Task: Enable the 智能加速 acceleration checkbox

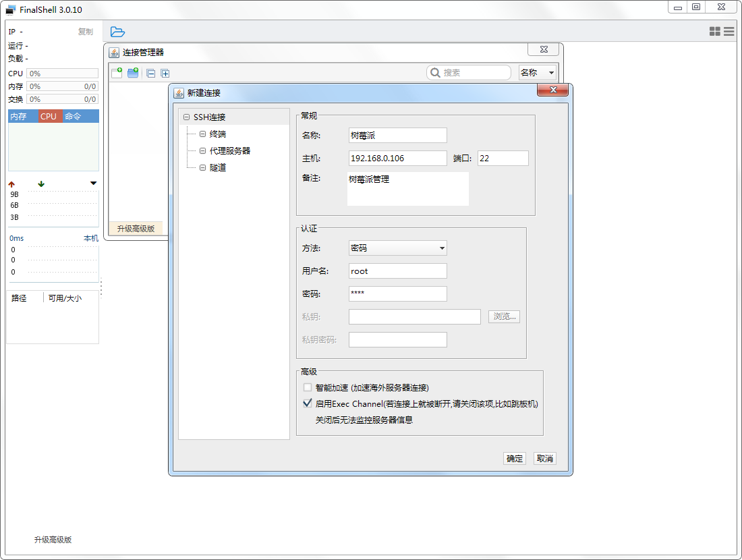Action: (x=308, y=387)
